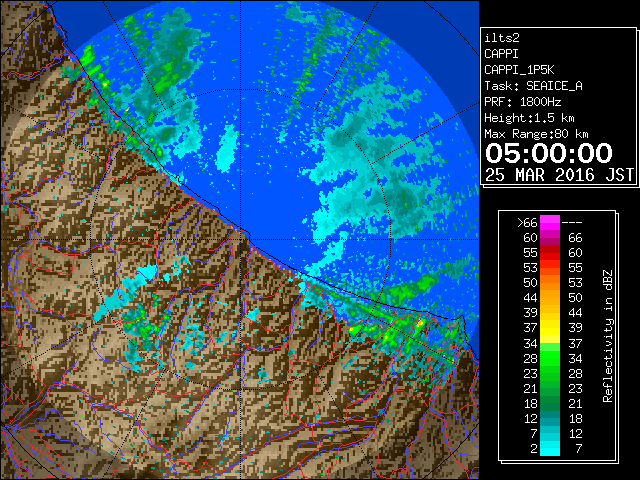Click the yellow 37–39 legend swatch
Image resolution: width=640 pixels, height=480 pixels.
[x=550, y=328]
